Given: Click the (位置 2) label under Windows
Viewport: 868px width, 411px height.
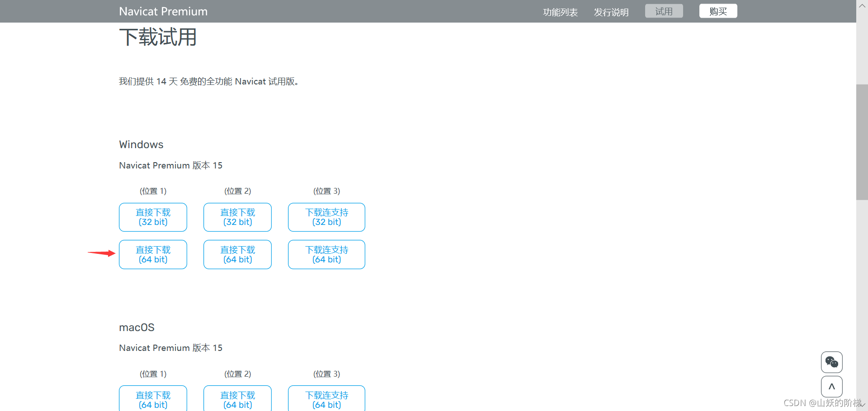Looking at the screenshot, I should click(x=237, y=191).
